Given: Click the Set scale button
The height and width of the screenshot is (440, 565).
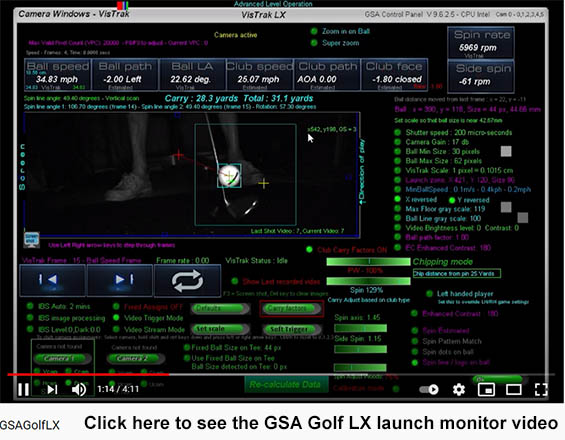Looking at the screenshot, I should point(220,329).
